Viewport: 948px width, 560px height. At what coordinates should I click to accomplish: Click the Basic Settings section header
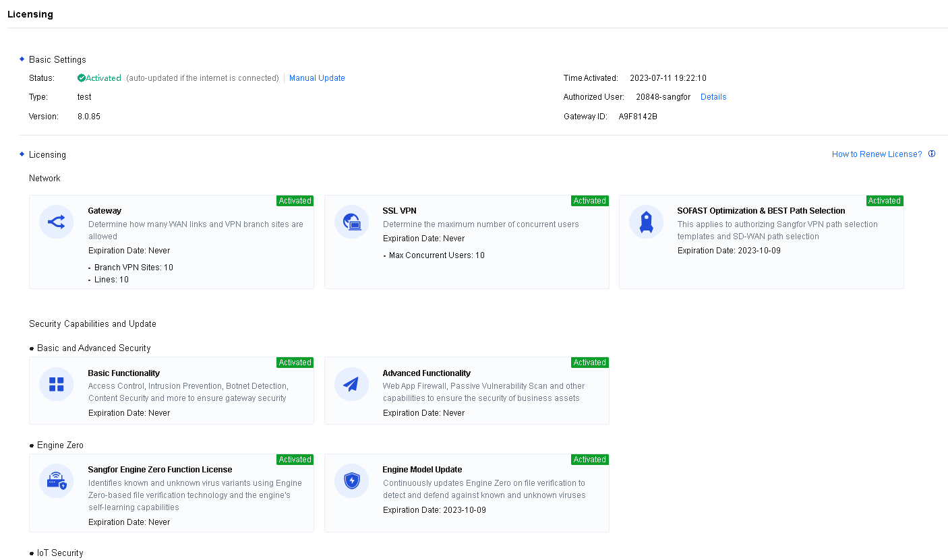click(57, 59)
